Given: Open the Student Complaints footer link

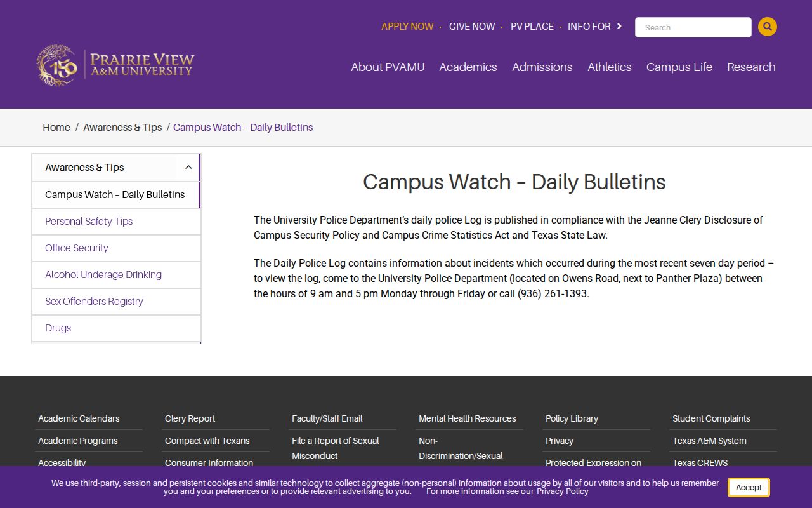Looking at the screenshot, I should pos(711,418).
